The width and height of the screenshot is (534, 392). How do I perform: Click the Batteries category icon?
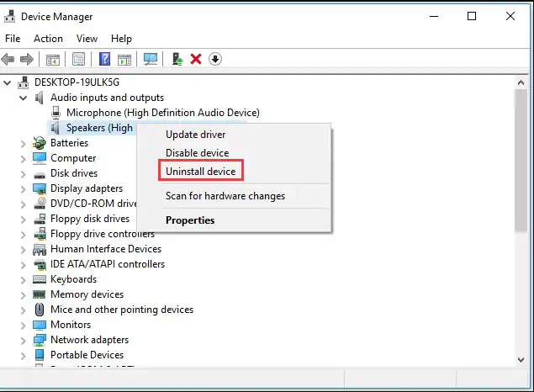coord(40,143)
